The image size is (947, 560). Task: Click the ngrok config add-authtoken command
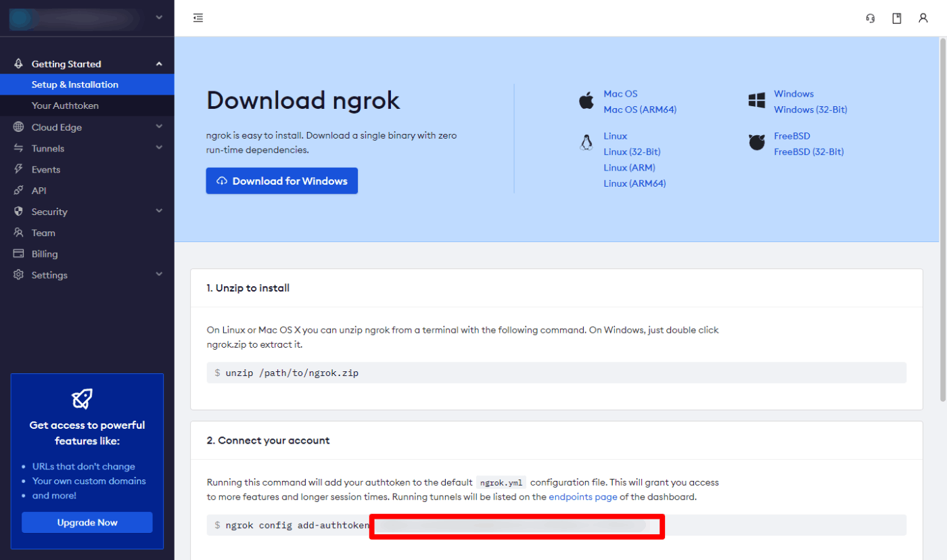pos(556,525)
